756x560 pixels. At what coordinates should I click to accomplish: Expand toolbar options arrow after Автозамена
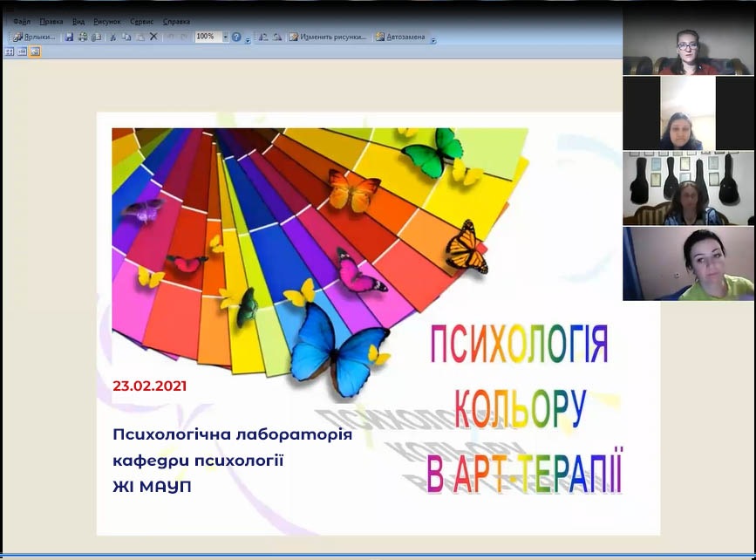tap(433, 39)
